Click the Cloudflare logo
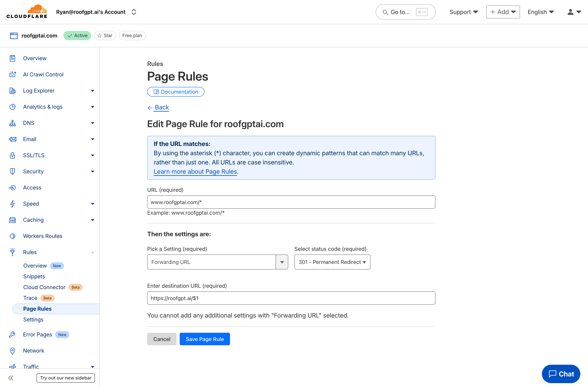This screenshot has width=588, height=387. pyautogui.click(x=27, y=12)
